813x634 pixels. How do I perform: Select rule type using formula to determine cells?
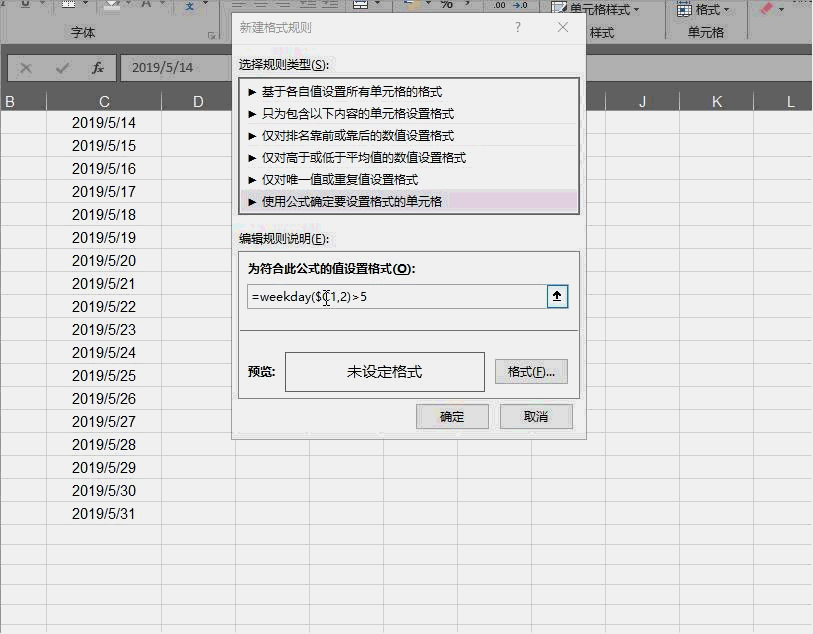(x=409, y=202)
